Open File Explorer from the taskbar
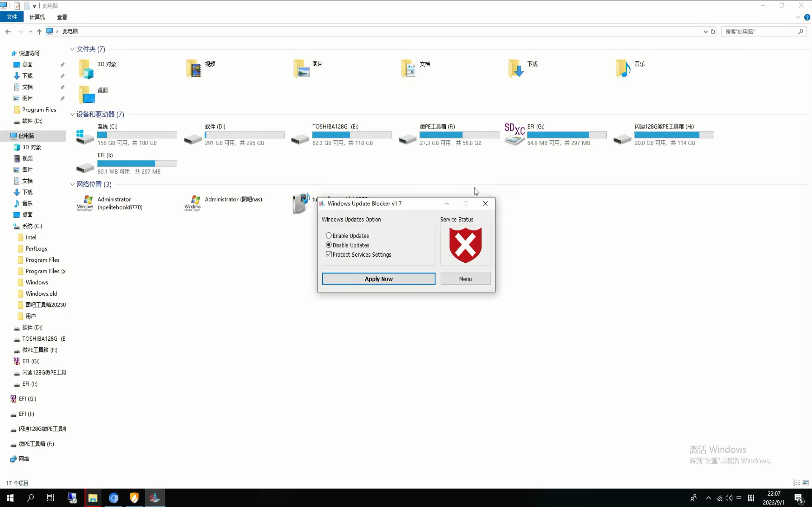The width and height of the screenshot is (812, 507). coord(93,498)
